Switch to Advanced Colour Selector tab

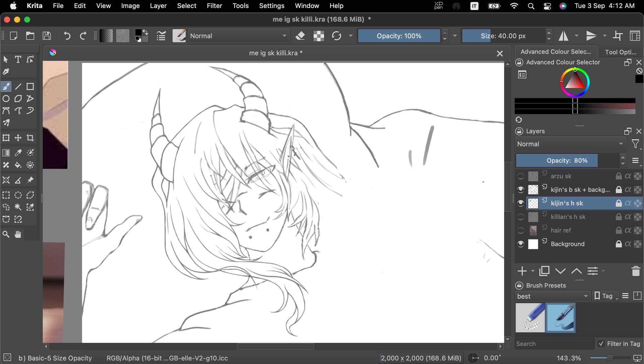click(x=556, y=52)
